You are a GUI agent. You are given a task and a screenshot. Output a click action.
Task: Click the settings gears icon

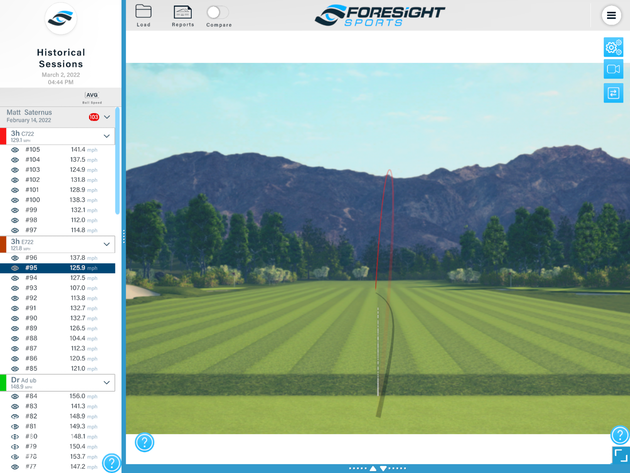pos(613,47)
